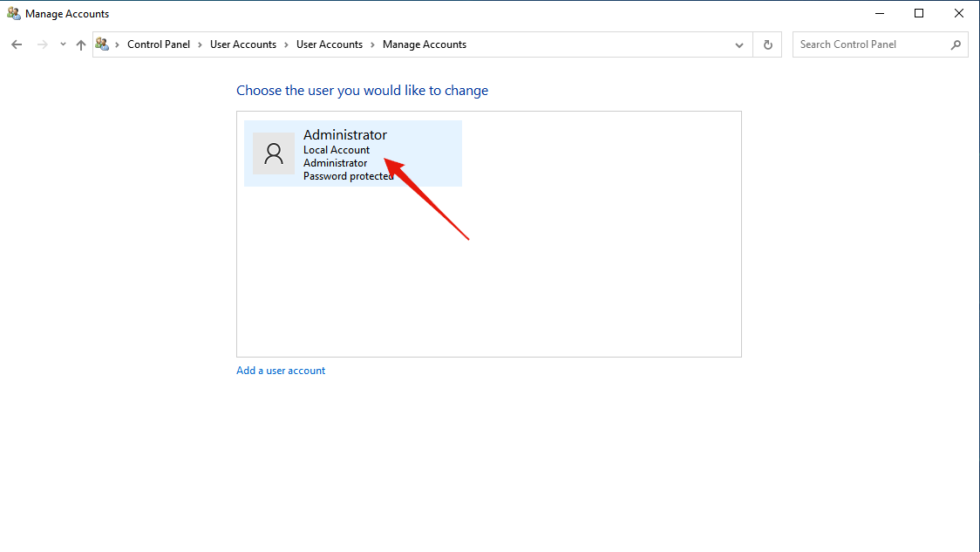Go back using the Back arrow

[x=17, y=44]
